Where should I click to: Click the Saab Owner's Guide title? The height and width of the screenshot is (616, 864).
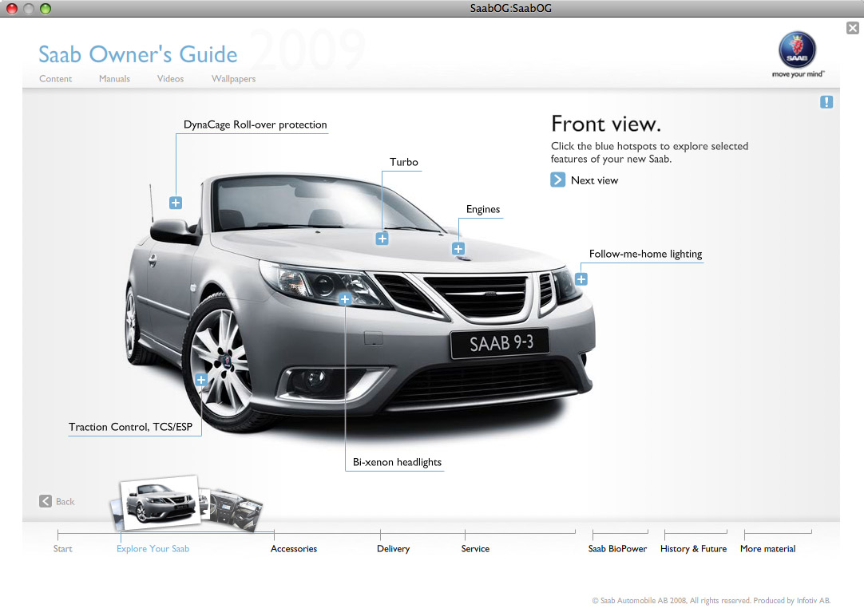138,54
